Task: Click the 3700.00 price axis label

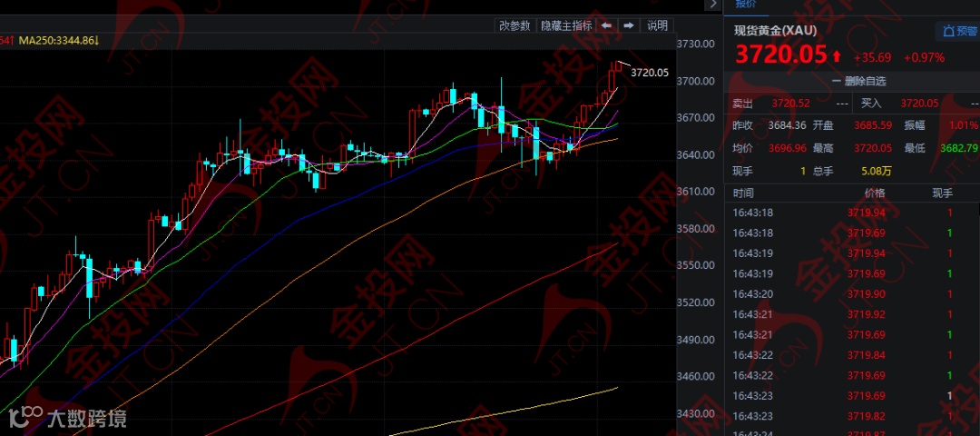Action: click(696, 81)
